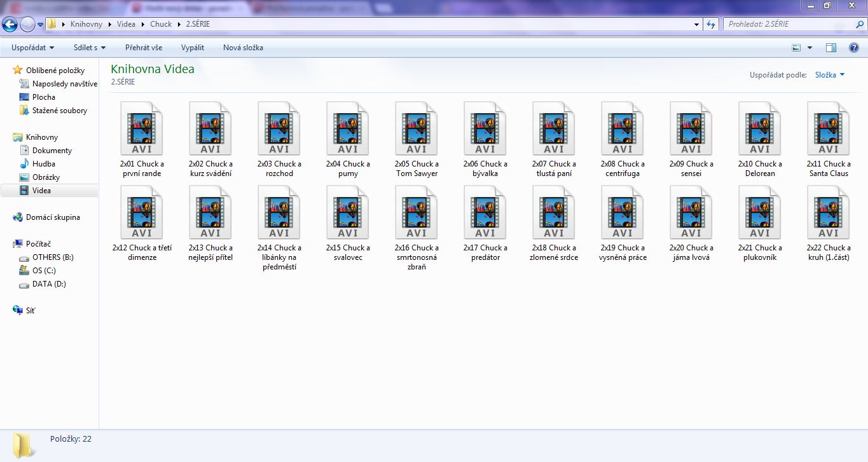Expand the address bar history dropdown
The image size is (868, 462).
(x=696, y=24)
